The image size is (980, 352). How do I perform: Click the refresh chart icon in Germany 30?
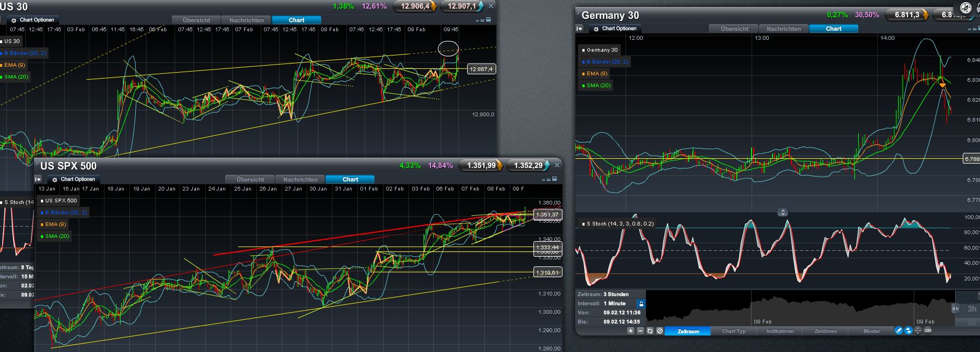coord(650,331)
